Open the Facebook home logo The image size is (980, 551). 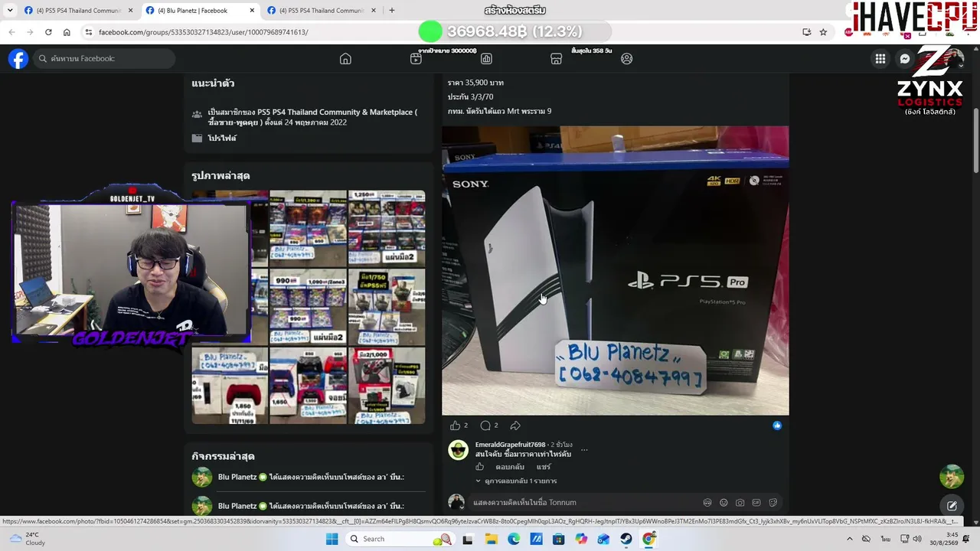tap(18, 59)
